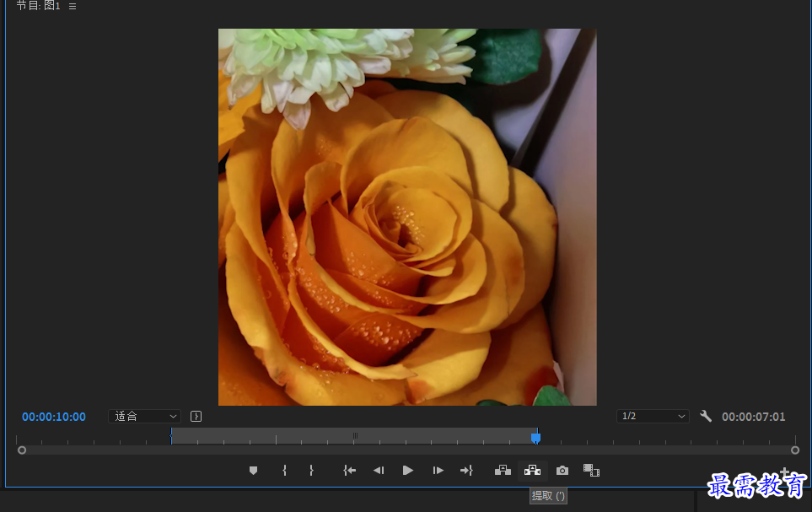
Task: Click the Mark Out bracket button
Action: 311,471
